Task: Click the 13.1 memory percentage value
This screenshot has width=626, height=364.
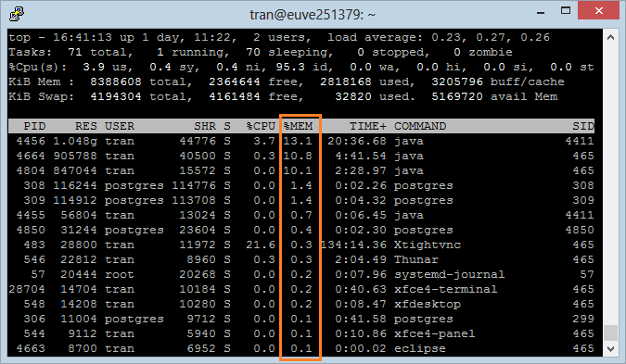Action: 298,141
